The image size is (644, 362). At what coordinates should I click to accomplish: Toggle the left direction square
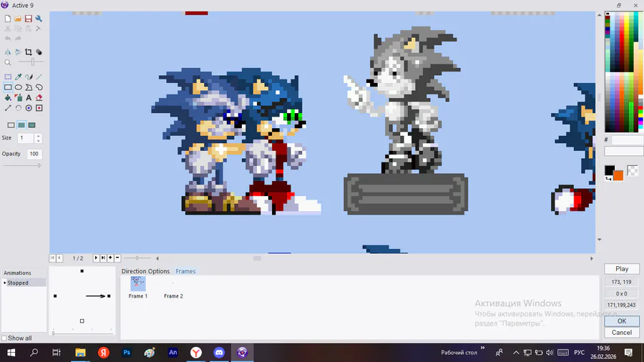coord(55,296)
